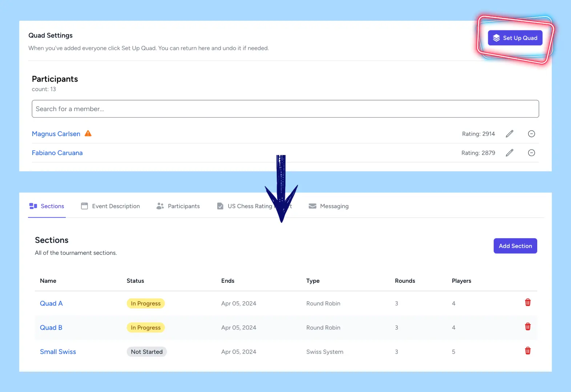Edit Magnus Carlsen's rating with pencil icon
The image size is (571, 392).
click(509, 134)
